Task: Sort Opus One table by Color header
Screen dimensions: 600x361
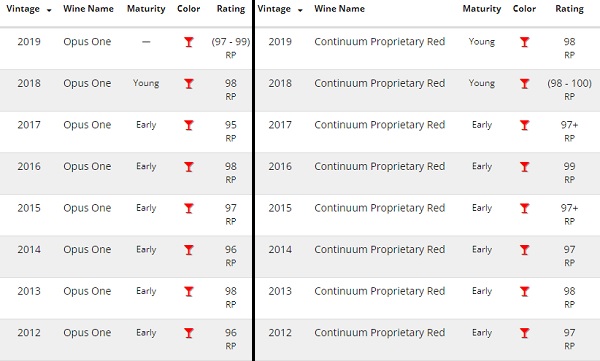Action: click(189, 9)
